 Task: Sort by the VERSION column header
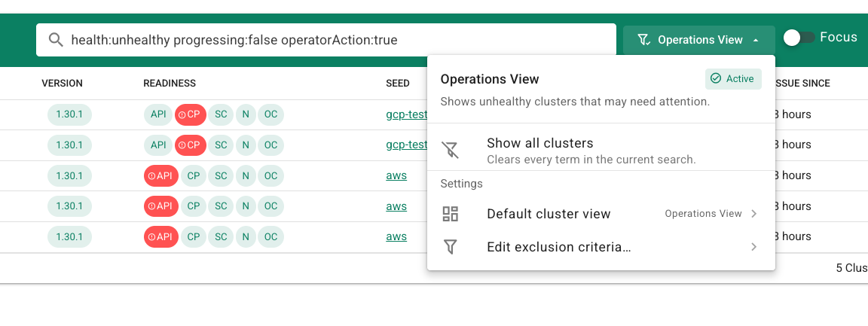[x=62, y=84]
